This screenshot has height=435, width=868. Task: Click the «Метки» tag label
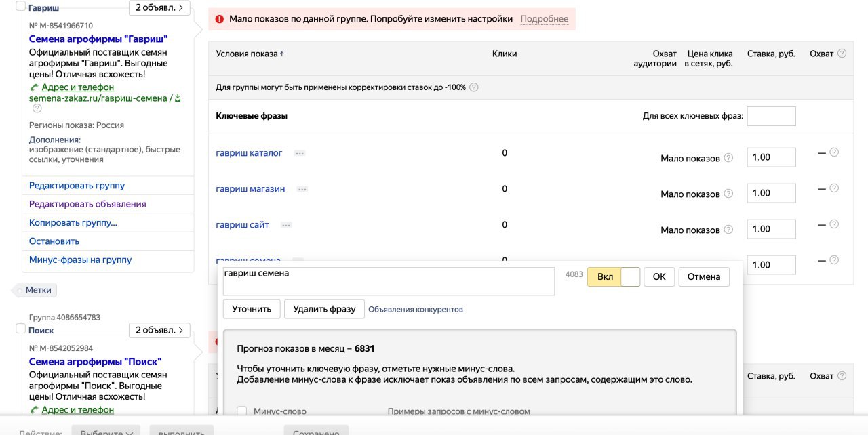[x=39, y=290]
